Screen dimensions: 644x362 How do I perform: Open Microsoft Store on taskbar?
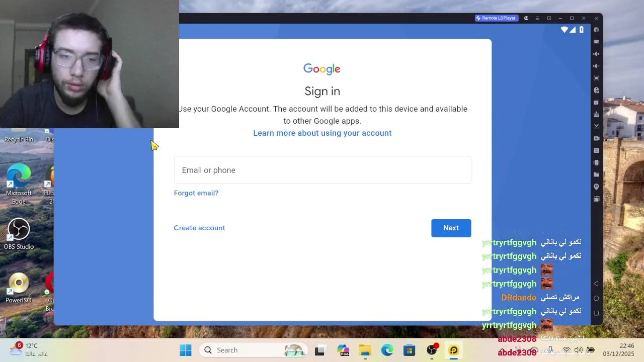[x=409, y=350]
